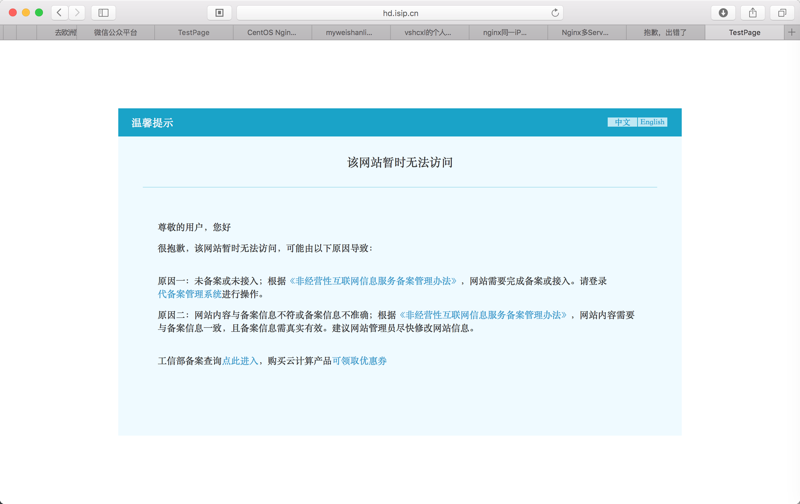Viewport: 800px width, 504px height.
Task: Toggle the Safari sidebar button
Action: coord(104,13)
